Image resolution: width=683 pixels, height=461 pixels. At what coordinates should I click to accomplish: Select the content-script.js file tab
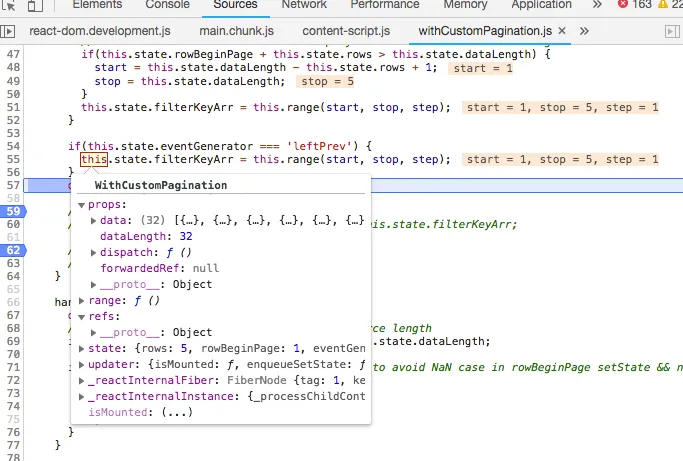346,31
